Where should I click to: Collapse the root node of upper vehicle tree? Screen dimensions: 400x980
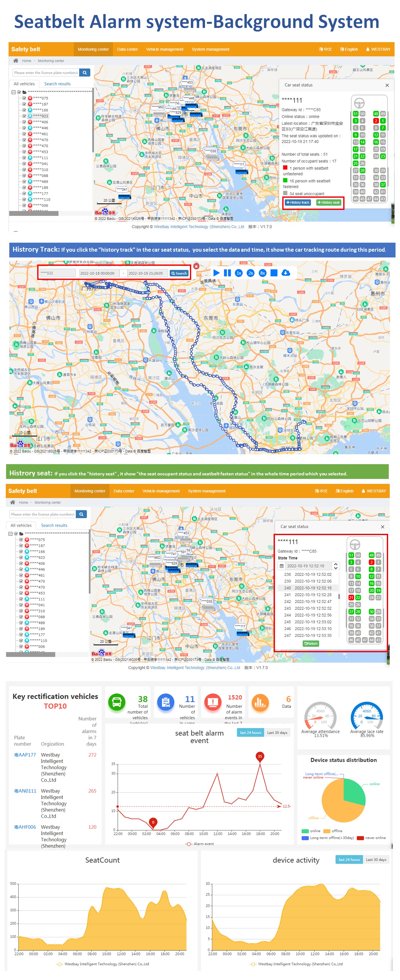pyautogui.click(x=13, y=92)
